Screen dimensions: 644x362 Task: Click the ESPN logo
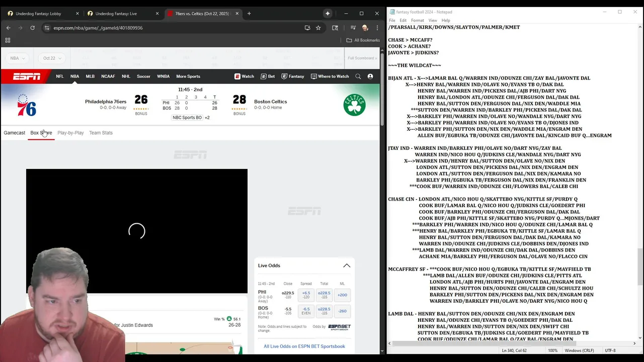[27, 76]
